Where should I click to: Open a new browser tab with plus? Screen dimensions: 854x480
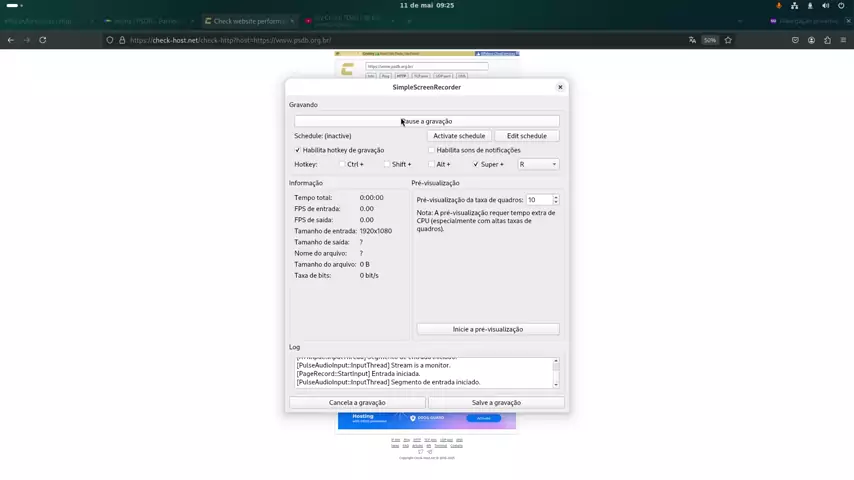click(x=410, y=21)
